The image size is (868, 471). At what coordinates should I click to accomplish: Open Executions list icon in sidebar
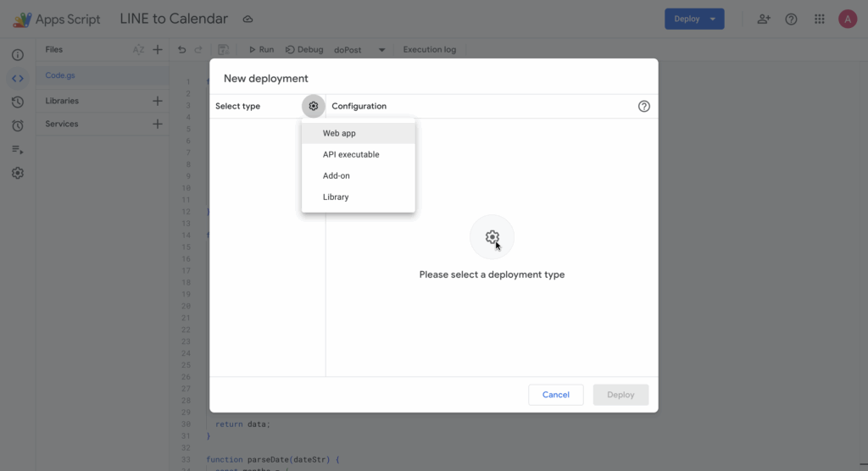(18, 149)
